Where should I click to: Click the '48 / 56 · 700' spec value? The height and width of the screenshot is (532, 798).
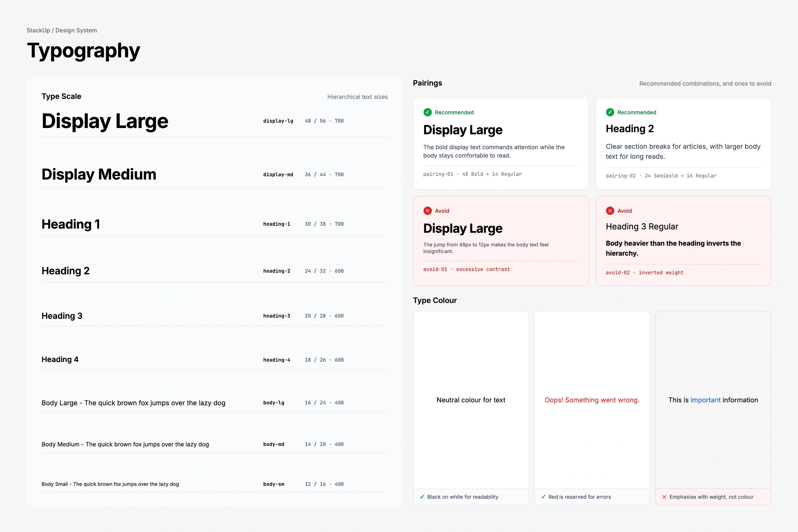pos(325,121)
